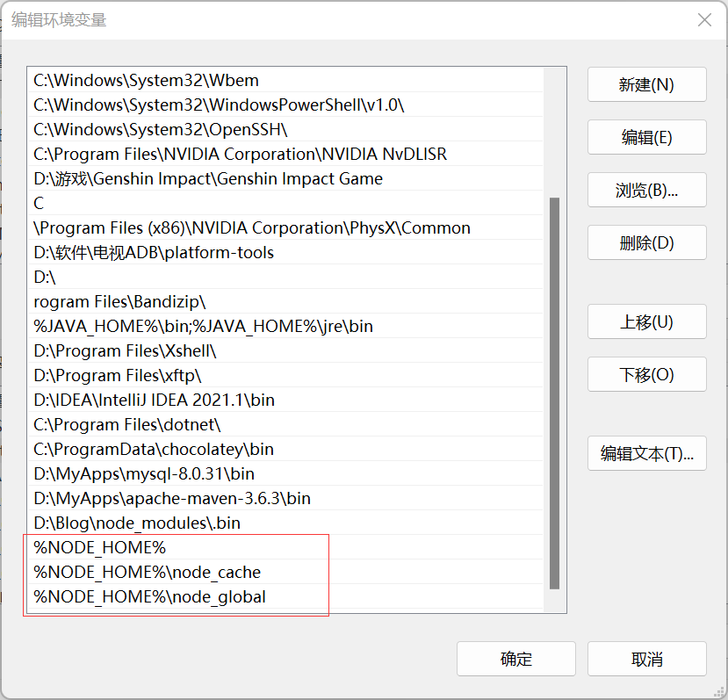
Task: Move entry down with 下移(O)
Action: click(646, 375)
